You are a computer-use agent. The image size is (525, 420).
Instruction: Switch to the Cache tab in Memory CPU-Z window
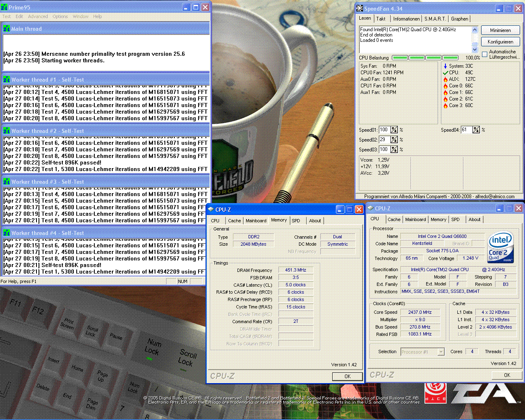click(x=235, y=221)
